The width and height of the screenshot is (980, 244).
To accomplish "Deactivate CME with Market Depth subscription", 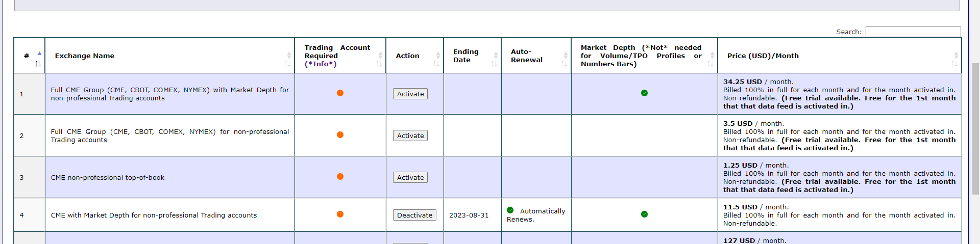I will [x=414, y=215].
